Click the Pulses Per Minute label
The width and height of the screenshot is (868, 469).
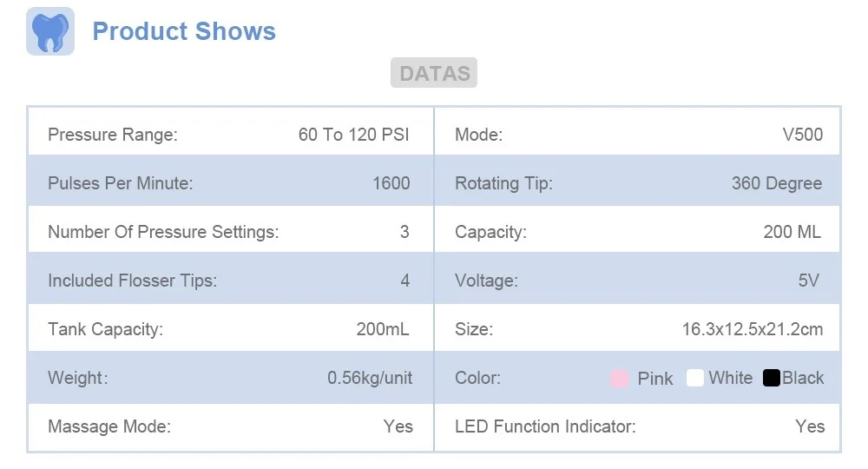click(120, 183)
